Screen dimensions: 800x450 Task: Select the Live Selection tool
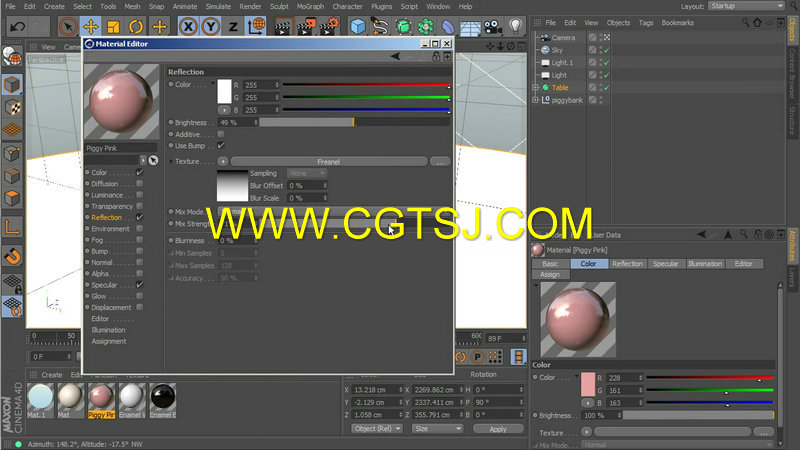point(68,26)
